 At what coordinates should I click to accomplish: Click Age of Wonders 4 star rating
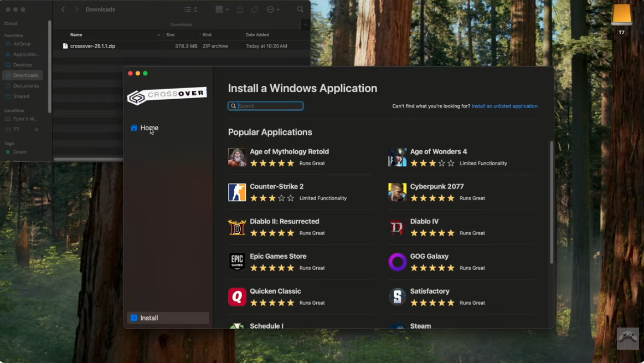[x=432, y=163]
